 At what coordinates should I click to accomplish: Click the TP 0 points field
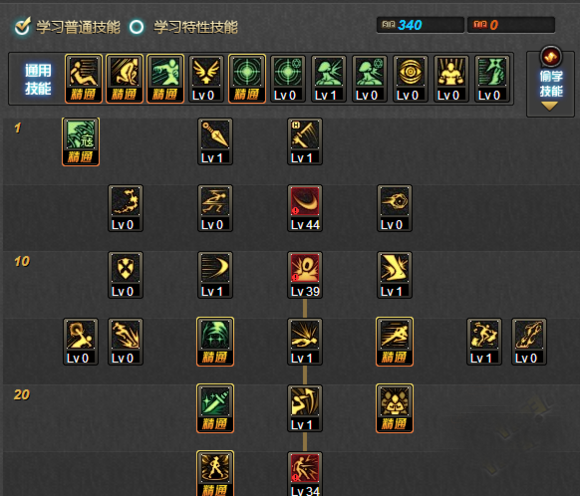click(511, 25)
